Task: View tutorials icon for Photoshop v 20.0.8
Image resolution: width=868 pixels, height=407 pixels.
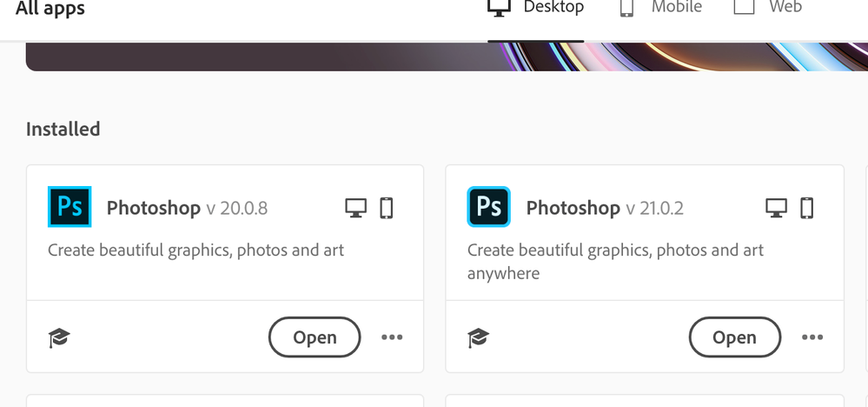Action: (59, 337)
